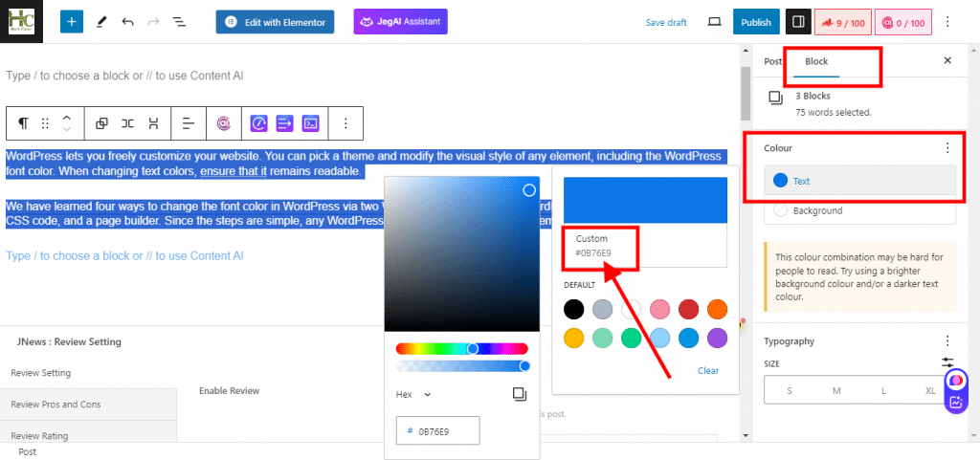Viewport: 980px width, 460px height.
Task: Toggle custom font size control icon
Action: tap(947, 362)
